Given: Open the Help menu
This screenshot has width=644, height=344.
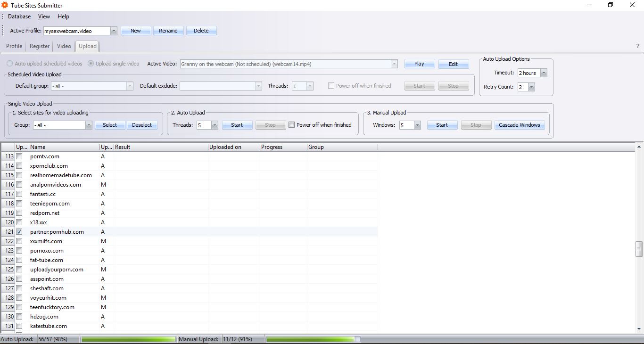Looking at the screenshot, I should coord(63,16).
